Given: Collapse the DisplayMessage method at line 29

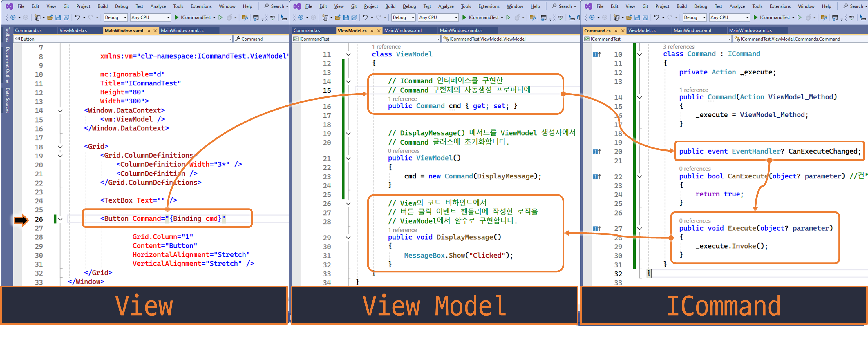Looking at the screenshot, I should [348, 238].
